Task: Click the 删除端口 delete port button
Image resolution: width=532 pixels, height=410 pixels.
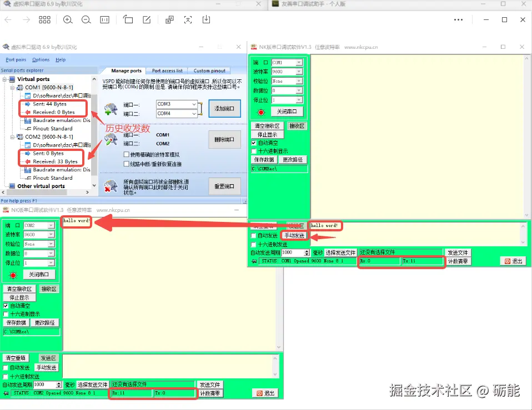Action: (x=224, y=140)
